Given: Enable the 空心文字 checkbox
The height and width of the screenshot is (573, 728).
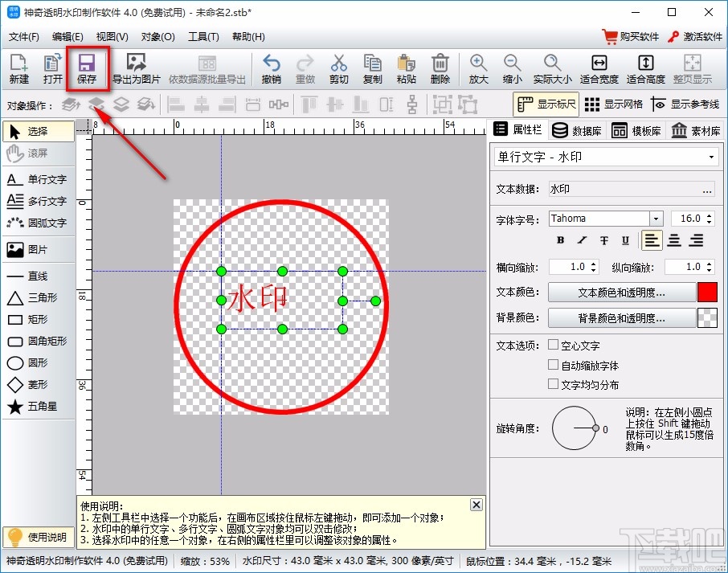Looking at the screenshot, I should [x=553, y=345].
